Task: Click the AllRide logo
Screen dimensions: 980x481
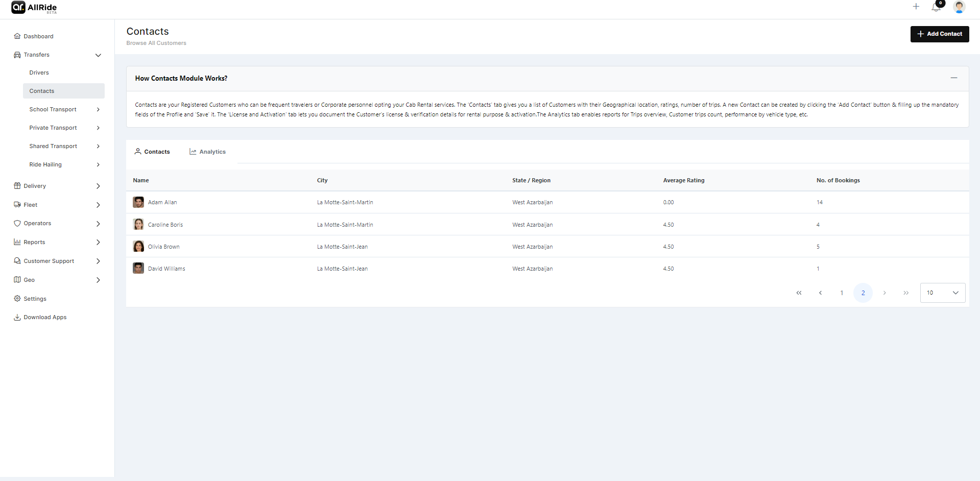Action: (34, 8)
